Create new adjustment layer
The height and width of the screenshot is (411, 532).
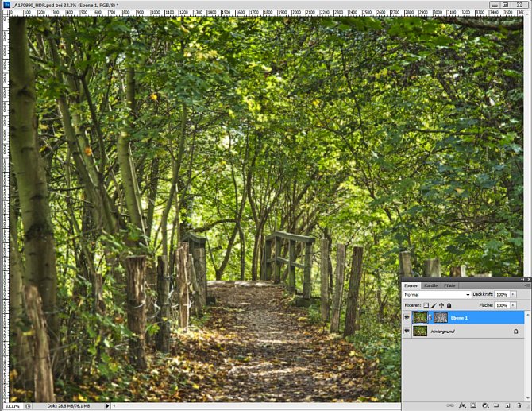(x=485, y=405)
